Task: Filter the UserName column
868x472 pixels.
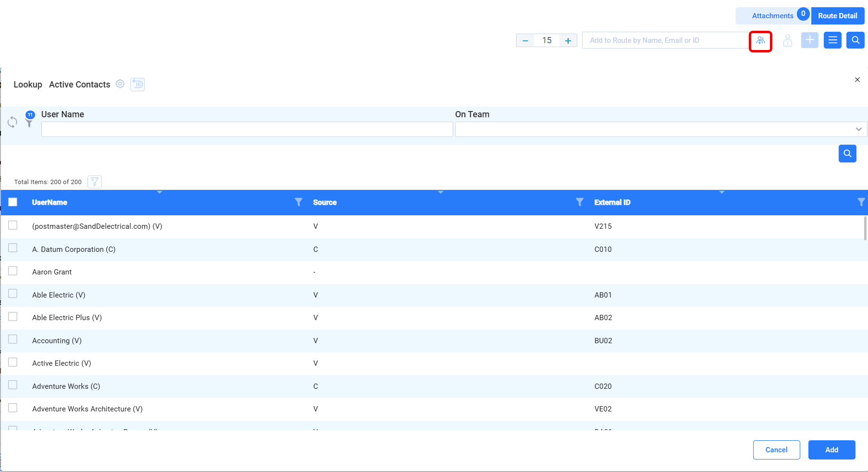Action: [298, 202]
